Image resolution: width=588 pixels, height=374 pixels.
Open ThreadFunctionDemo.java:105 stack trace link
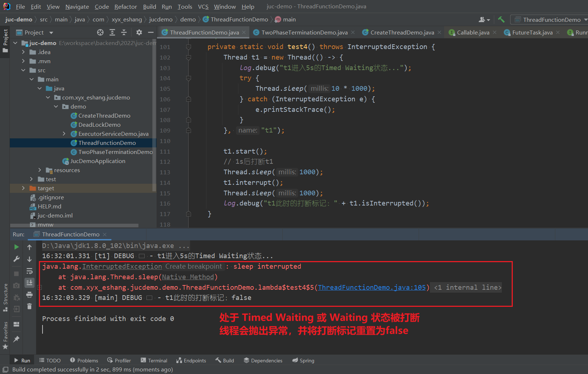point(372,287)
